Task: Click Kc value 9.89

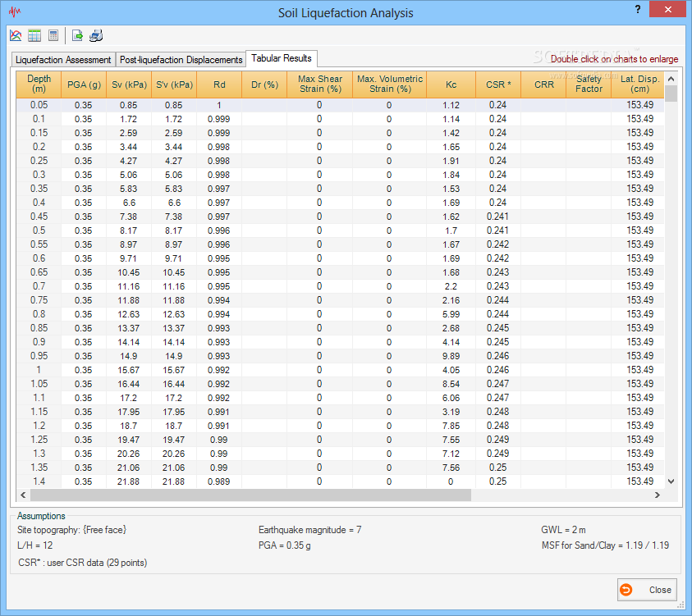Action: pyautogui.click(x=451, y=356)
